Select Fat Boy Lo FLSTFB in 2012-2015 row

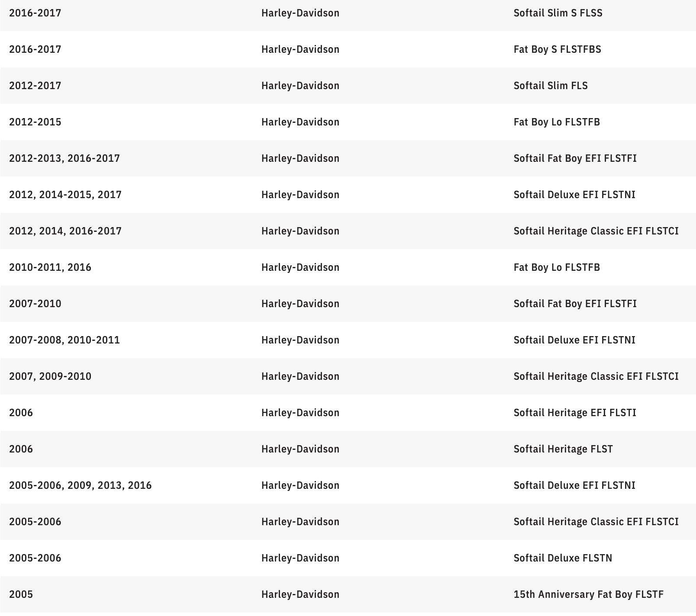[x=557, y=122]
